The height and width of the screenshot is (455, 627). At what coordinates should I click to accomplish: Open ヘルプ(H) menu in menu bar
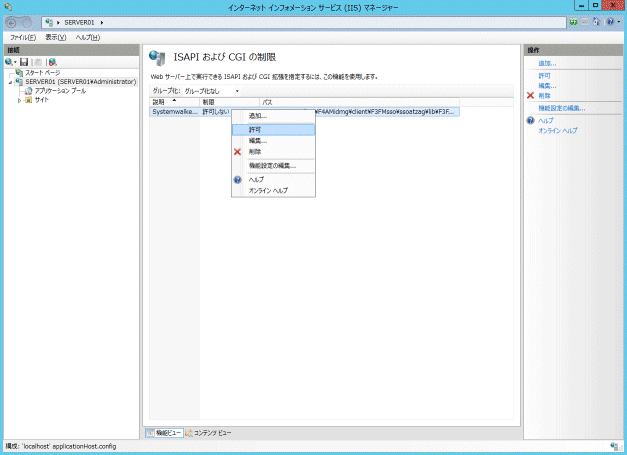click(88, 37)
